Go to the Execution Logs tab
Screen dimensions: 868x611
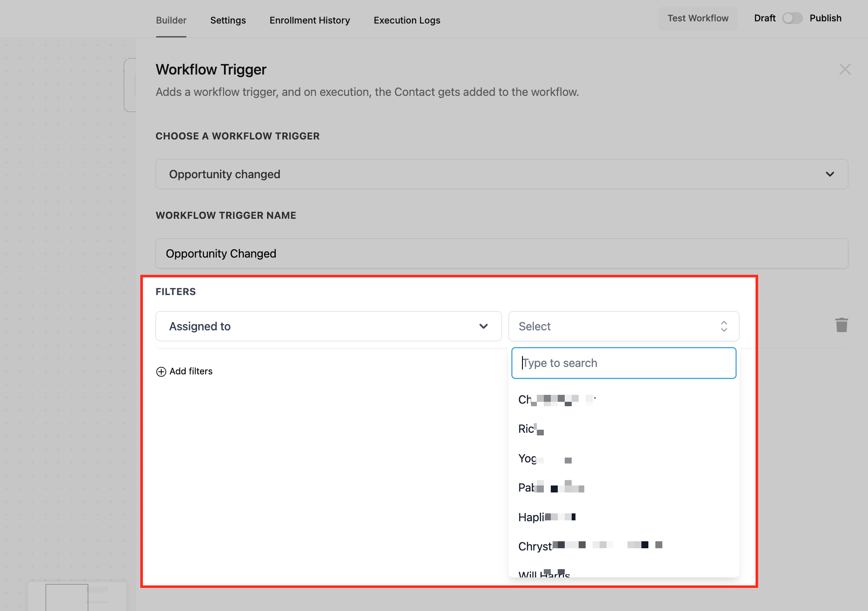[407, 20]
